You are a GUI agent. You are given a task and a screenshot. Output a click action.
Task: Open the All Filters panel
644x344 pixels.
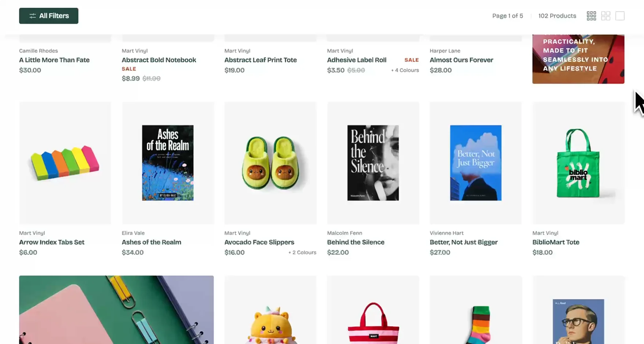(49, 16)
